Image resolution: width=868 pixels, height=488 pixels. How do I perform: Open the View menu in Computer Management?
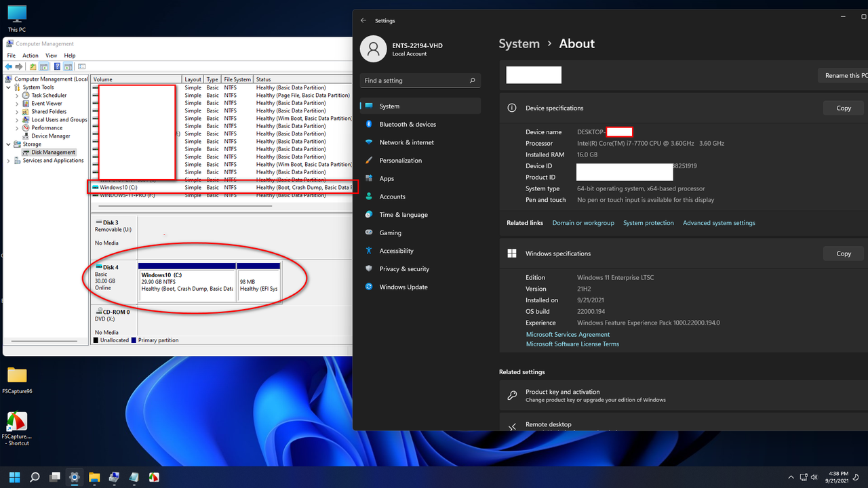(x=51, y=56)
